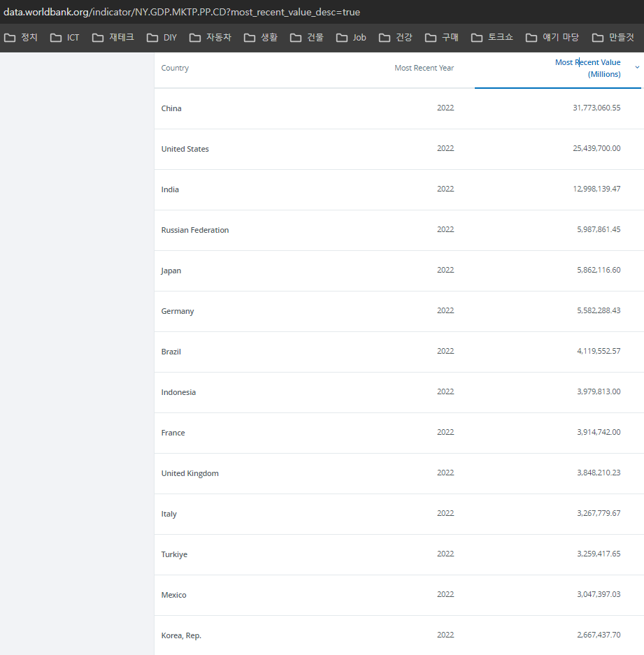The height and width of the screenshot is (655, 644).
Task: Open the 건강 bookmark folder
Action: tap(395, 38)
